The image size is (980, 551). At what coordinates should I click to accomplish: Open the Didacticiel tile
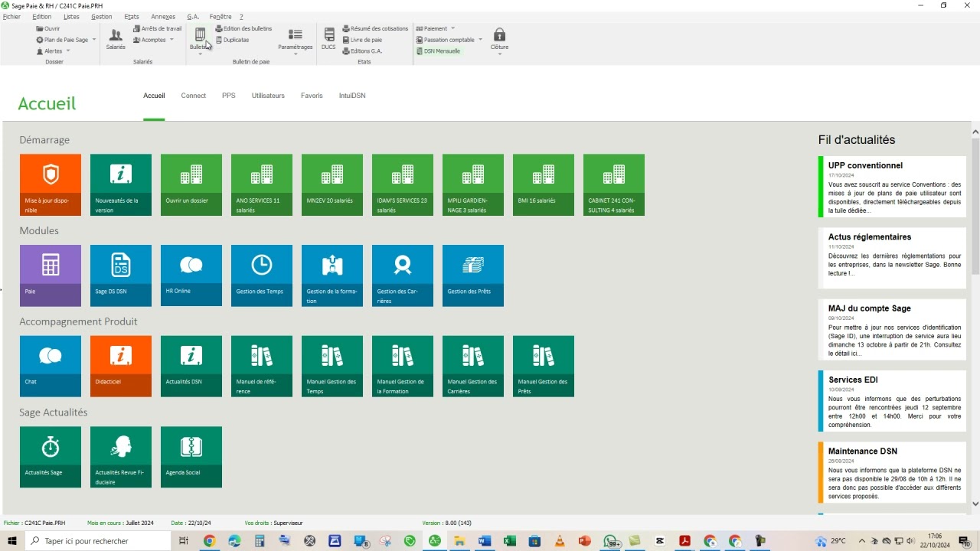[121, 366]
